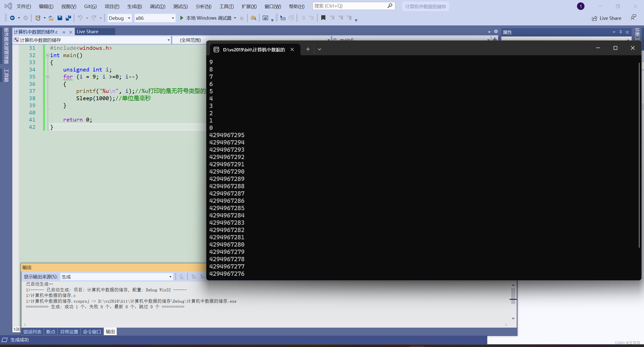Toggle auto-hide pin on the 属性 panel
644x347 pixels.
pyautogui.click(x=621, y=32)
